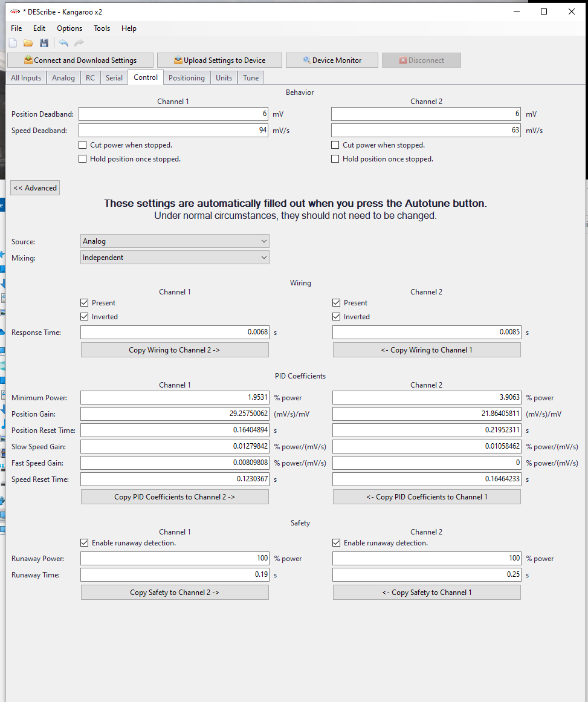Uncheck Channel 1 Present checkbox
Viewport: 588px width, 702px height.
84,303
